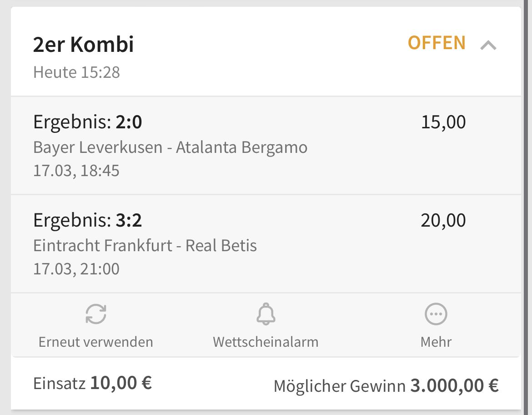This screenshot has width=532, height=415.
Task: Open Eintracht Frankfurt - Real Betis match
Action: pyautogui.click(x=145, y=246)
